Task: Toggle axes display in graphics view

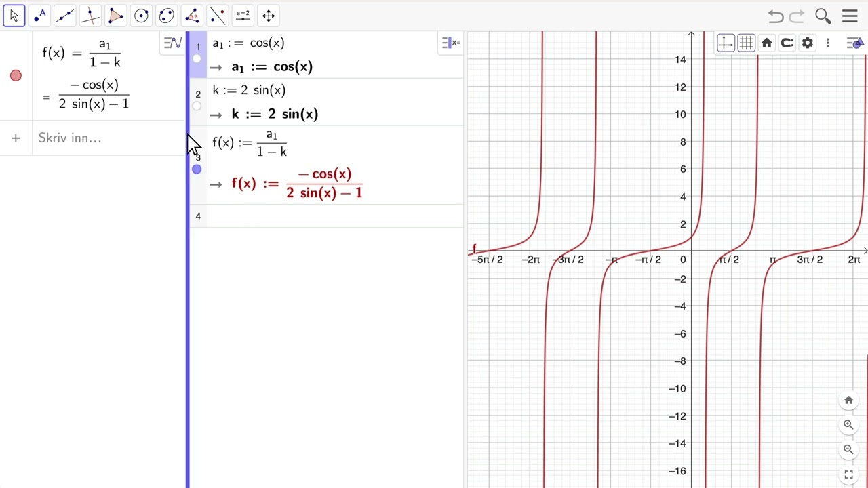Action: coord(726,43)
